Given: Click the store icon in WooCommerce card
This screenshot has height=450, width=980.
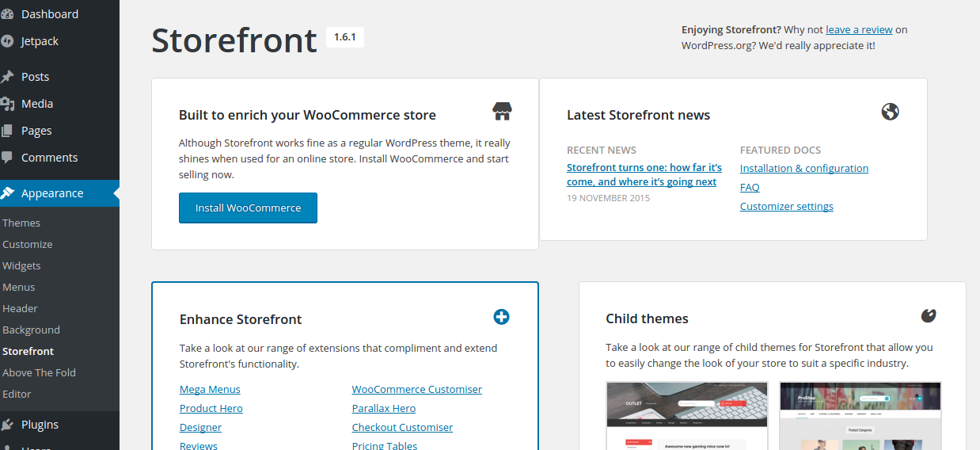Looking at the screenshot, I should tap(502, 111).
